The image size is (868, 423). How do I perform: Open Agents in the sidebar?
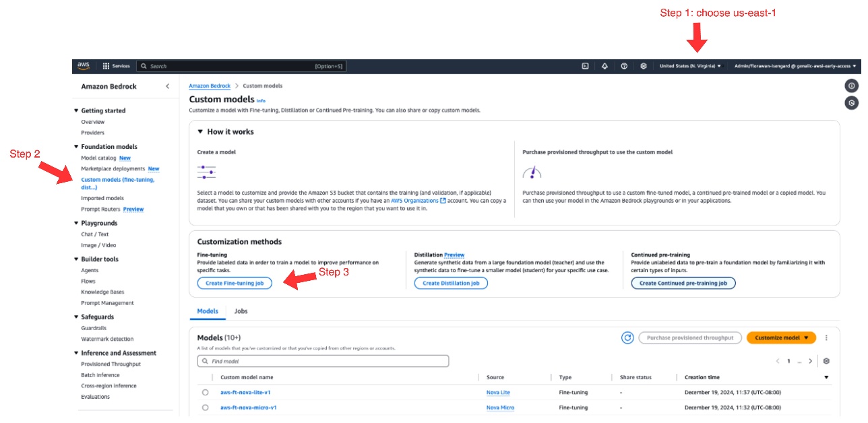[90, 270]
